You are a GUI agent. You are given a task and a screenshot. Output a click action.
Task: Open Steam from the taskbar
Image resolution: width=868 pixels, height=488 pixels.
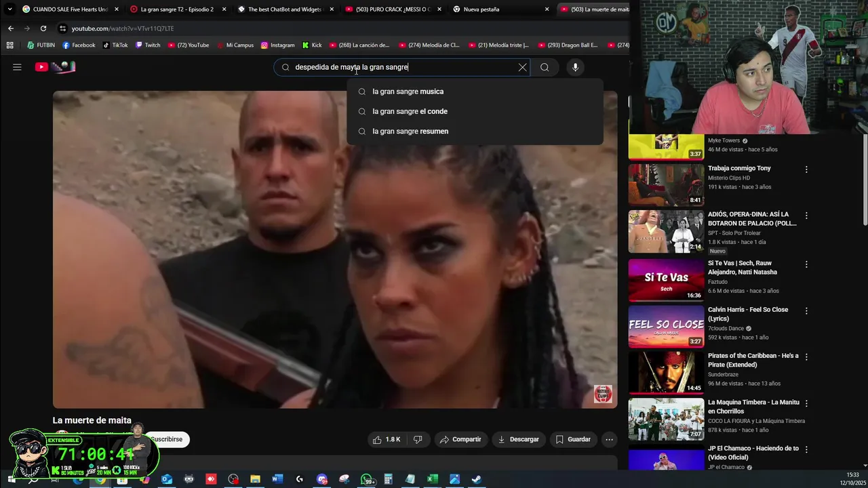[476, 479]
